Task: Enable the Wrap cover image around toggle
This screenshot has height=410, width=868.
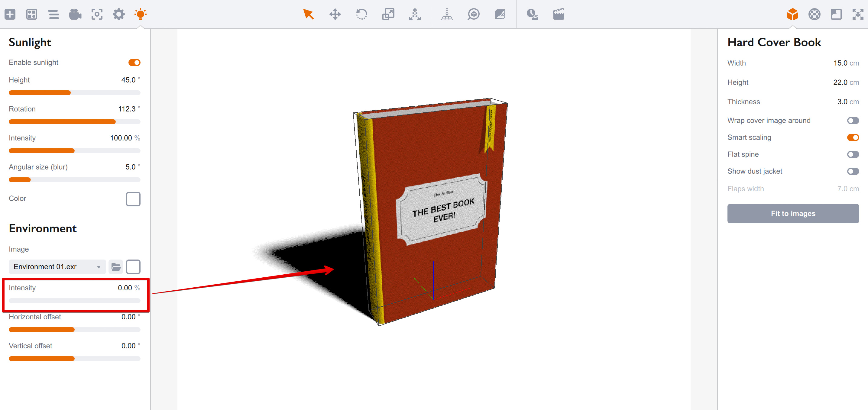Action: tap(853, 120)
